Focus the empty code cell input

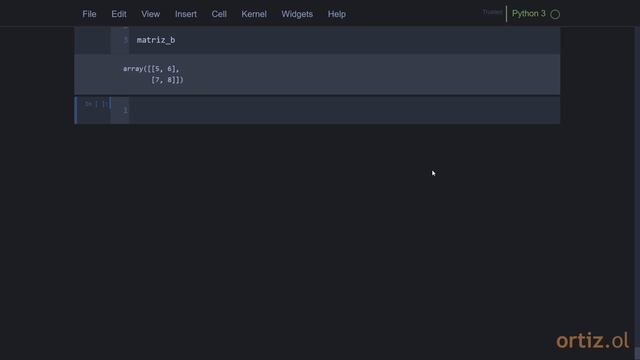pyautogui.click(x=344, y=110)
